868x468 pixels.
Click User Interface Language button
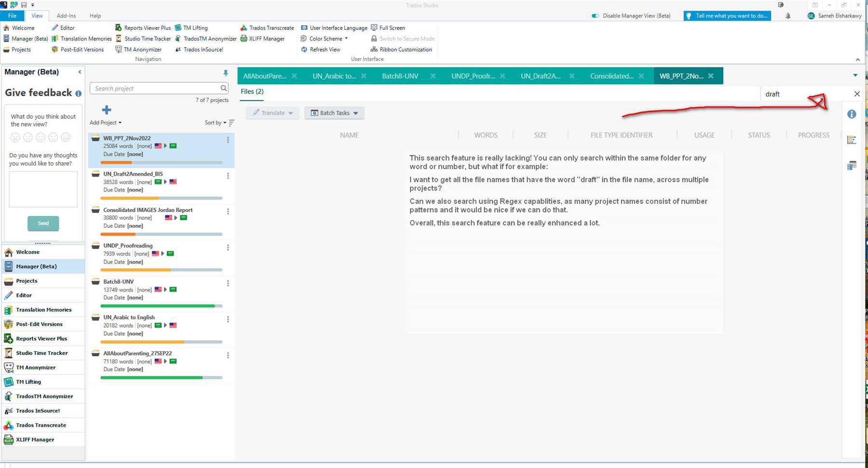click(x=334, y=28)
